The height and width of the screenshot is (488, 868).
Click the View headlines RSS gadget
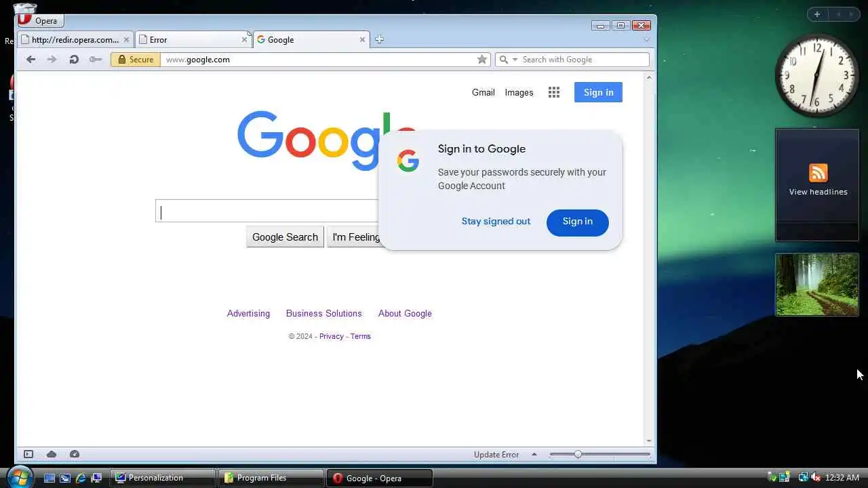coord(817,185)
